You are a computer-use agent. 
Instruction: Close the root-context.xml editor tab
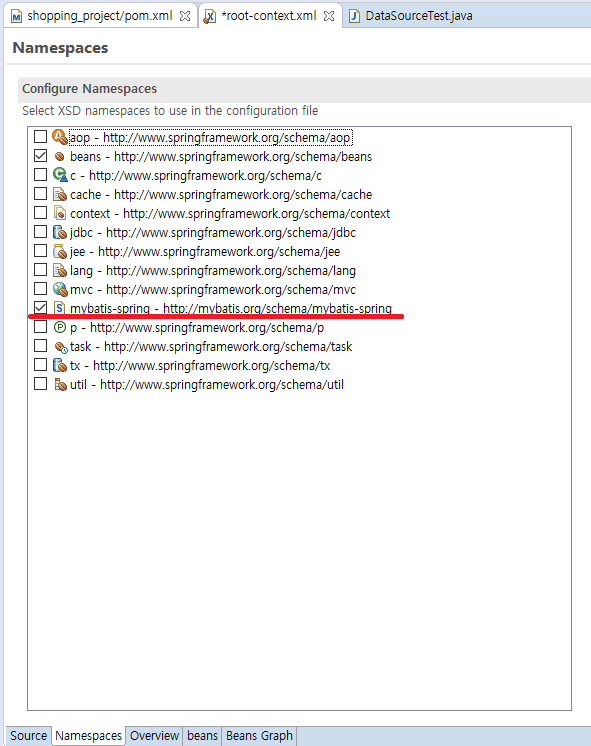click(329, 16)
